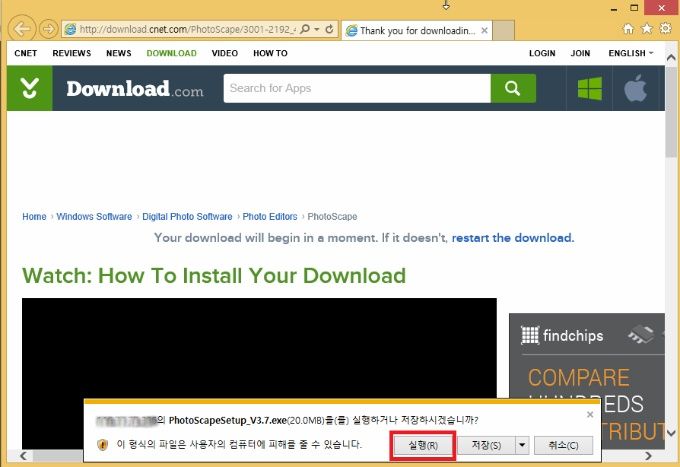Click the Home breadcrumb link
Image resolution: width=680 pixels, height=467 pixels.
pyautogui.click(x=34, y=216)
